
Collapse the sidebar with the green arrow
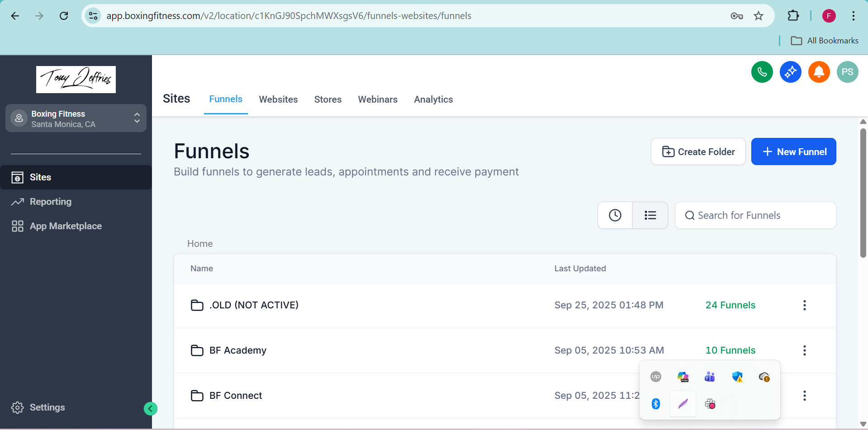(151, 409)
